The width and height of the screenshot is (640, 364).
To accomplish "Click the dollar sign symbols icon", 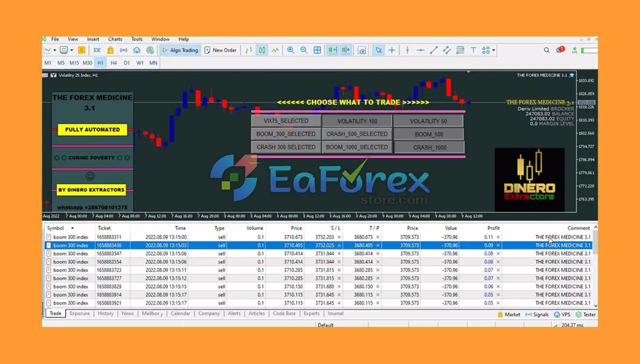I will click(x=81, y=50).
